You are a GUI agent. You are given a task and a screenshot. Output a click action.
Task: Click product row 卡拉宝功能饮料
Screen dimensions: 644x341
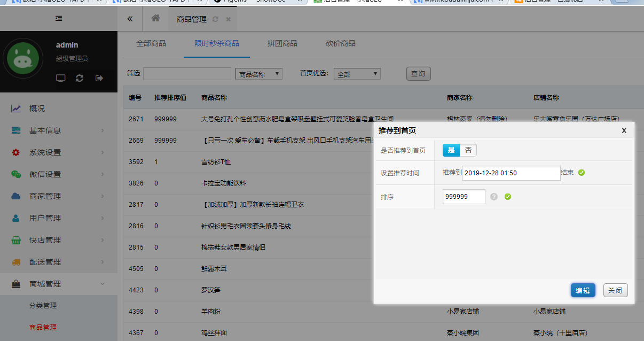coord(224,183)
